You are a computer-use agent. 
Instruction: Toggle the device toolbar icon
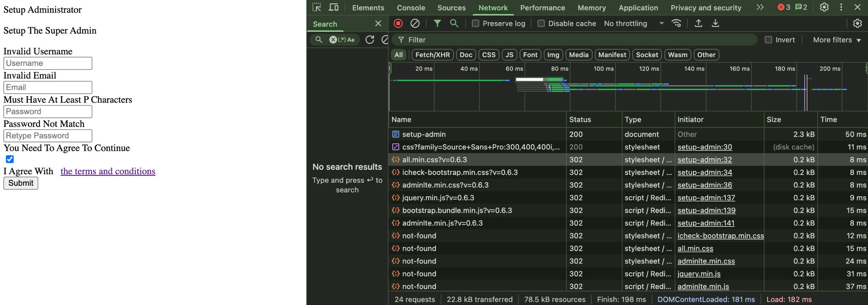click(x=334, y=7)
